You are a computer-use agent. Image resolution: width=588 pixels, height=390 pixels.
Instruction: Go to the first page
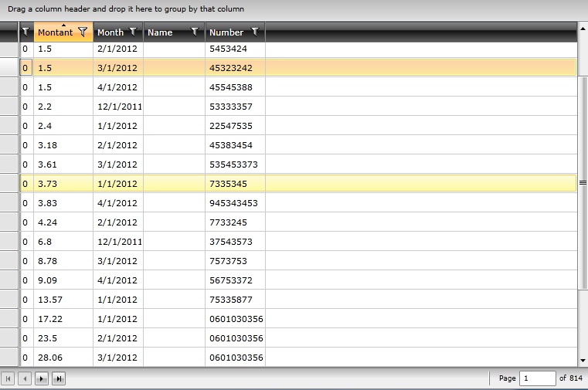[8, 378]
